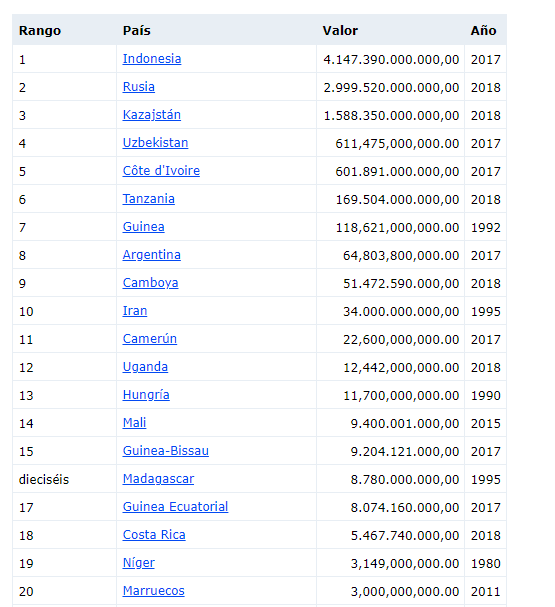Click the País column header

pos(137,31)
